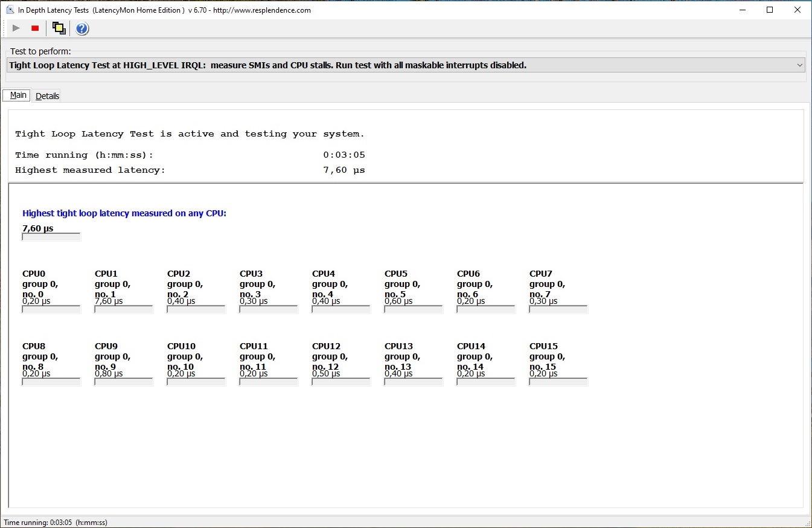The width and height of the screenshot is (812, 528).
Task: Click the highest tight loop latency progress bar
Action: pyautogui.click(x=51, y=237)
